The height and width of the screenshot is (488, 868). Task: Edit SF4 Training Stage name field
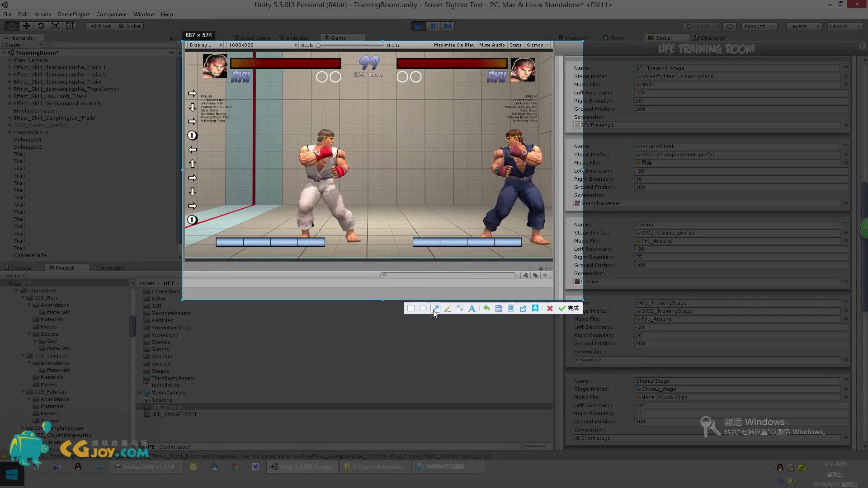pyautogui.click(x=737, y=68)
